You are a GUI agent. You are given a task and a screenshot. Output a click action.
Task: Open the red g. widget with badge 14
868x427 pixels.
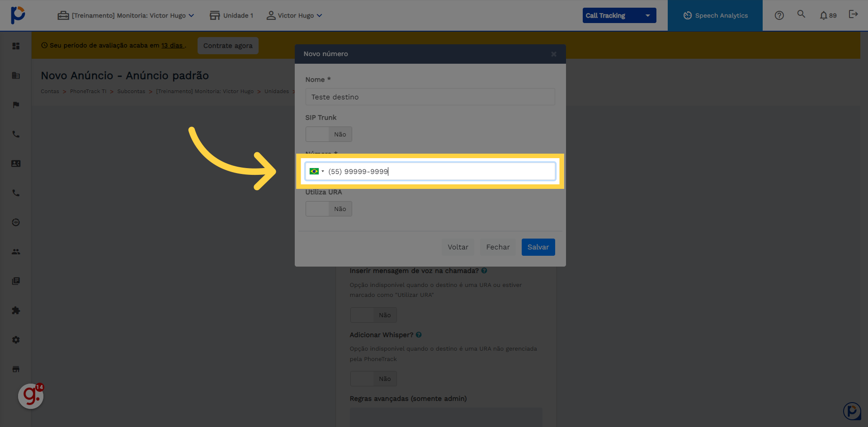coord(31,396)
